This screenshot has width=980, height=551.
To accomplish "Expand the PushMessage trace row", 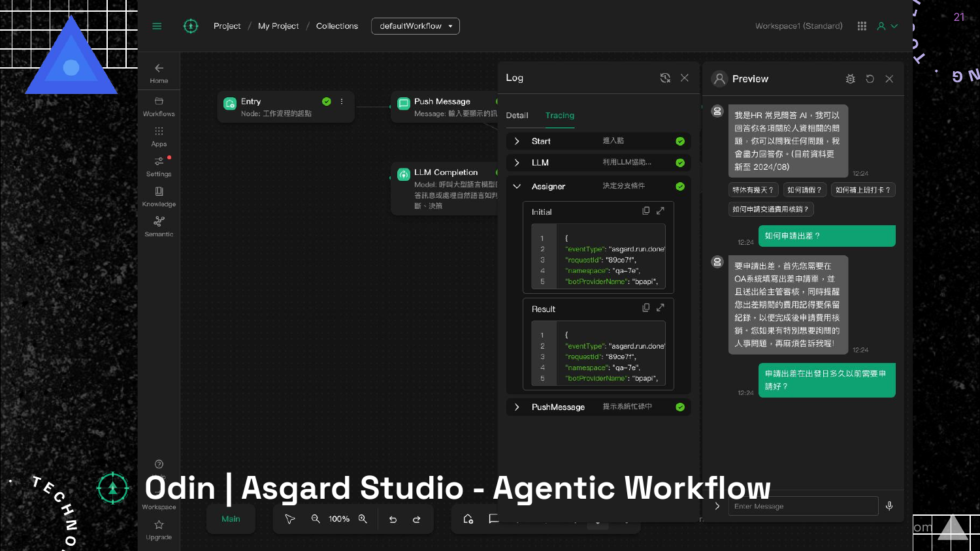I will click(x=517, y=407).
